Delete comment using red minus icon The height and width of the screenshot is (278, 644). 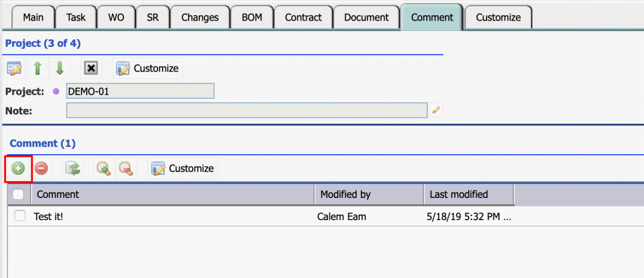[41, 169]
